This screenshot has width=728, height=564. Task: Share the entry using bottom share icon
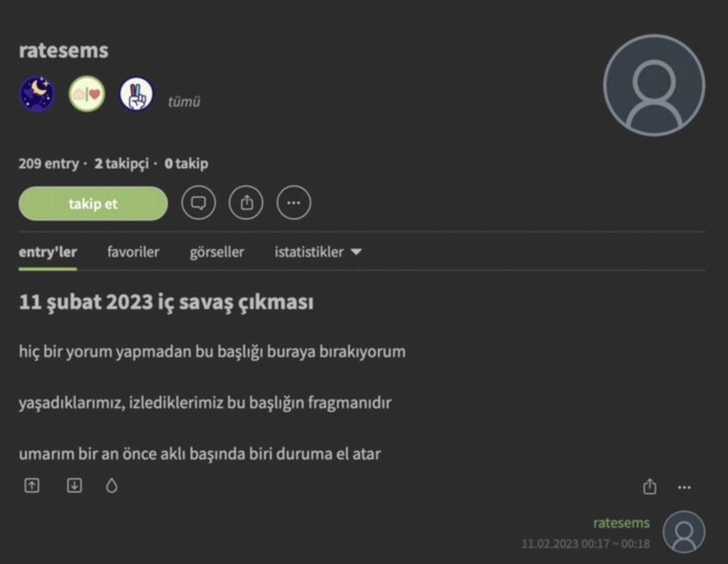click(x=650, y=486)
